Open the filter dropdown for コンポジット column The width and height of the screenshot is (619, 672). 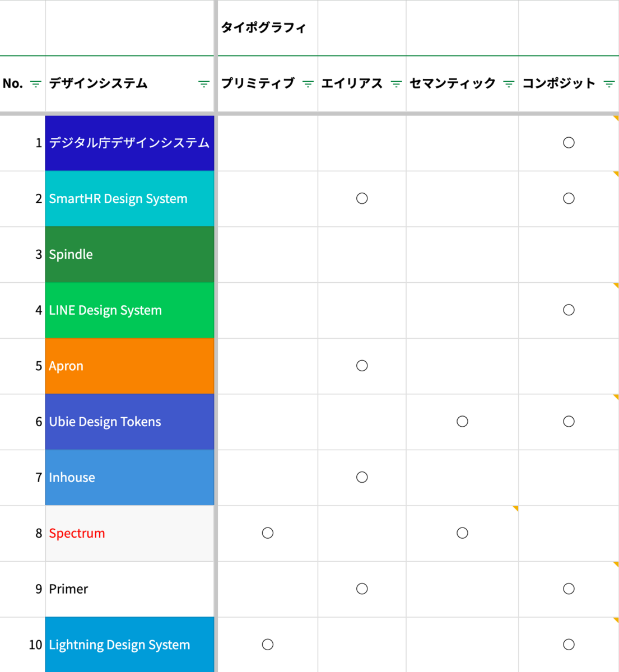(x=609, y=84)
